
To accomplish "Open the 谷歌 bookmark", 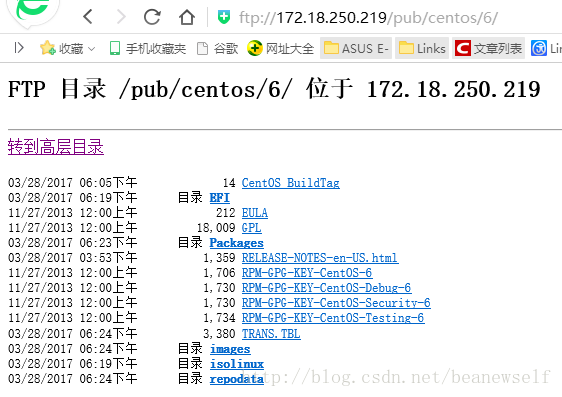I will pyautogui.click(x=218, y=48).
